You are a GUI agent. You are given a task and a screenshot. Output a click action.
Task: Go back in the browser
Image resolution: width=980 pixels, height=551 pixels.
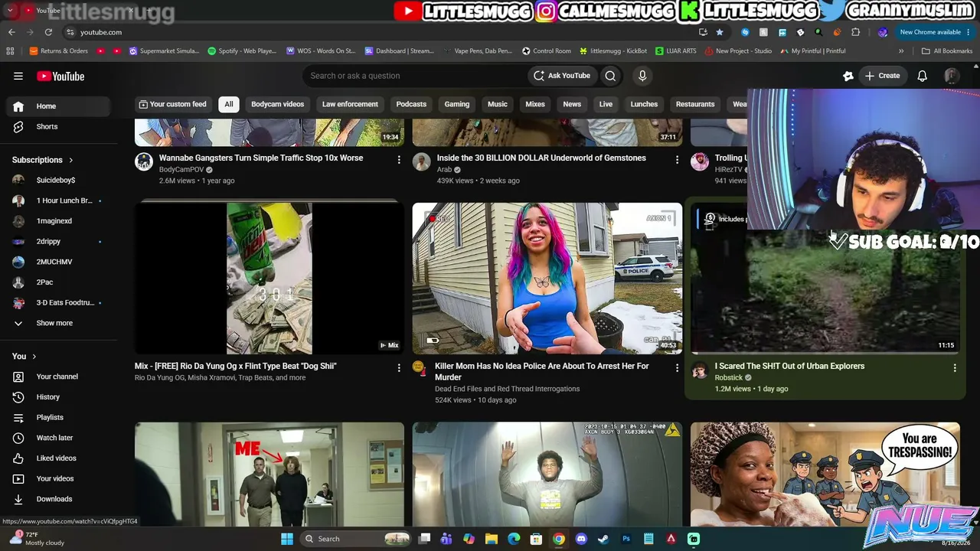click(11, 32)
